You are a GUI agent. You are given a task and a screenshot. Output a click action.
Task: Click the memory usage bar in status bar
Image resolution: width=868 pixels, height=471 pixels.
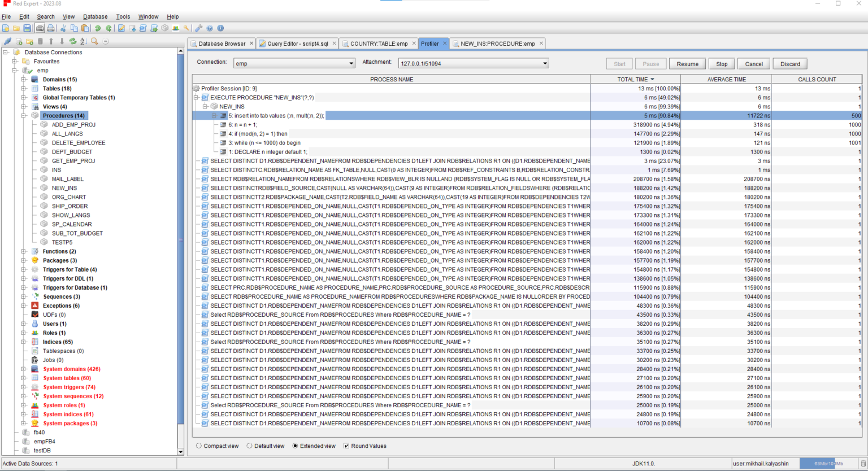tap(828, 464)
